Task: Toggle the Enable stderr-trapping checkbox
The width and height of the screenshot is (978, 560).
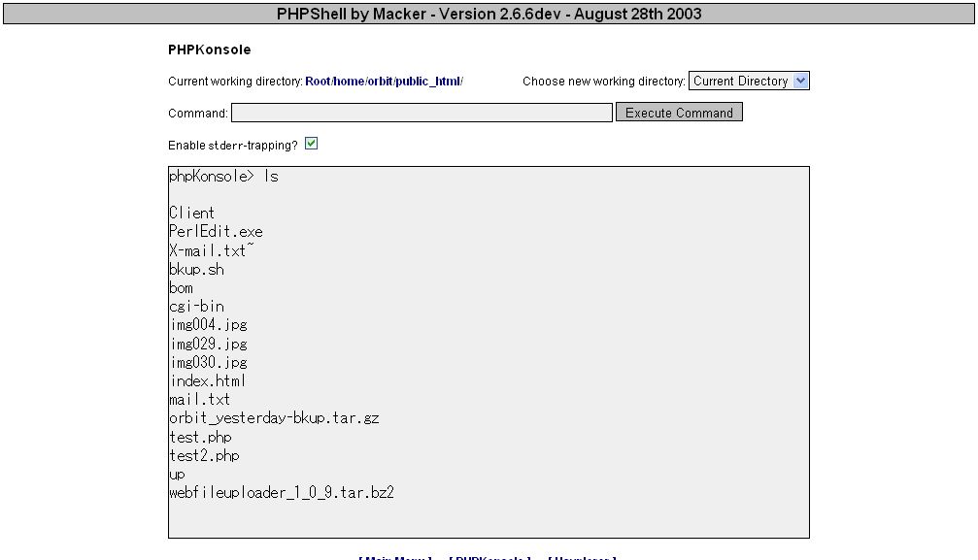Action: point(311,144)
